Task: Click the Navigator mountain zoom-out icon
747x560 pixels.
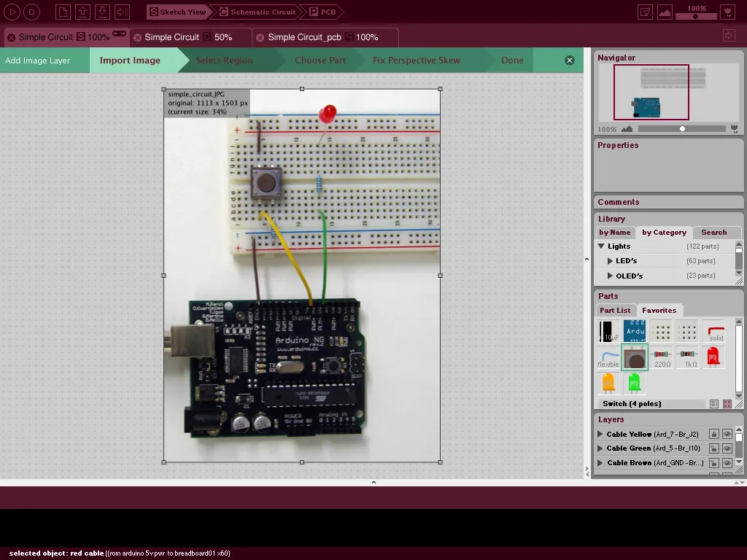Action: 627,128
